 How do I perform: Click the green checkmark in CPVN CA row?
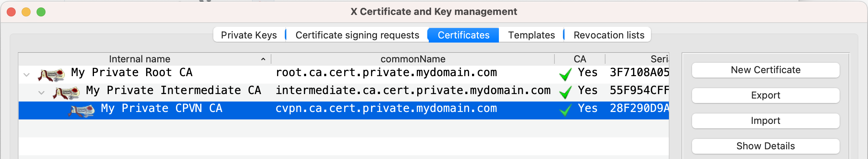(566, 110)
